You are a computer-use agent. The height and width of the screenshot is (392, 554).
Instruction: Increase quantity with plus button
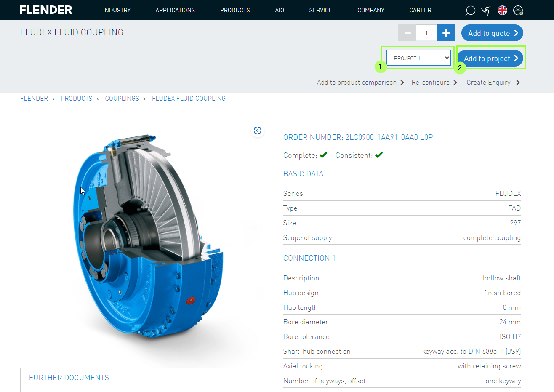coord(446,33)
